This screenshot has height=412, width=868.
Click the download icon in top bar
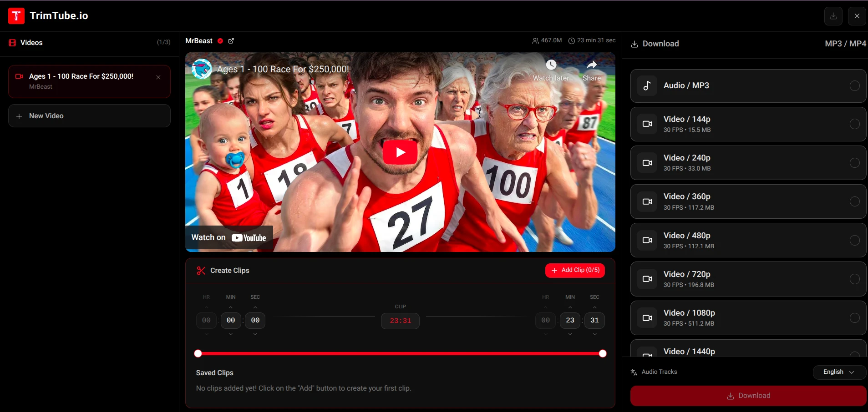click(833, 16)
